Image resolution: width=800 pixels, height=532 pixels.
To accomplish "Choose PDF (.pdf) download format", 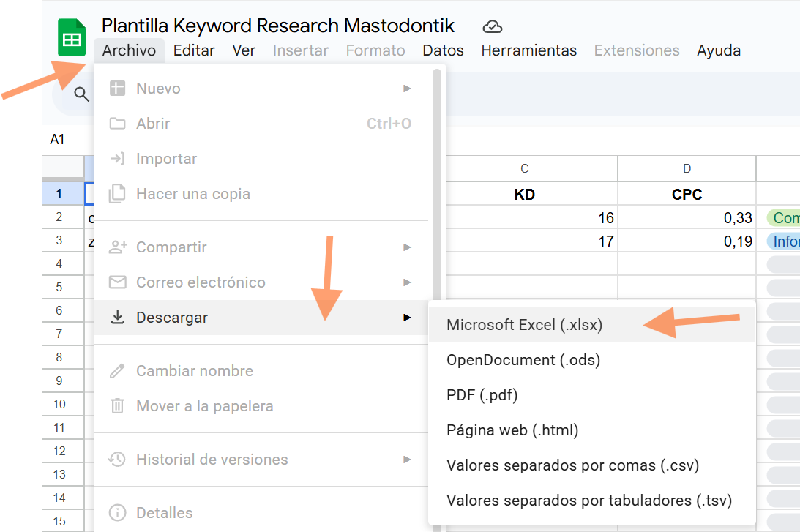I will [x=592, y=395].
